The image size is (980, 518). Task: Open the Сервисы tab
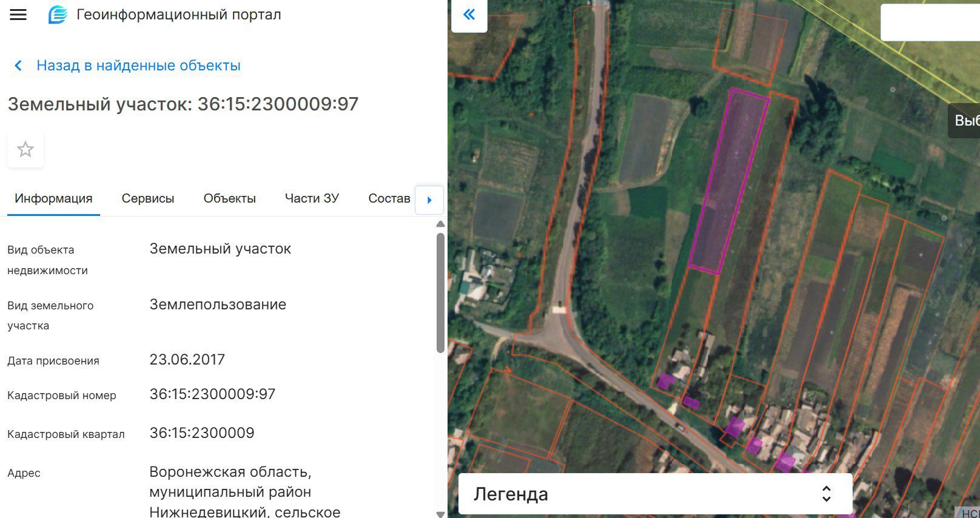pos(148,198)
